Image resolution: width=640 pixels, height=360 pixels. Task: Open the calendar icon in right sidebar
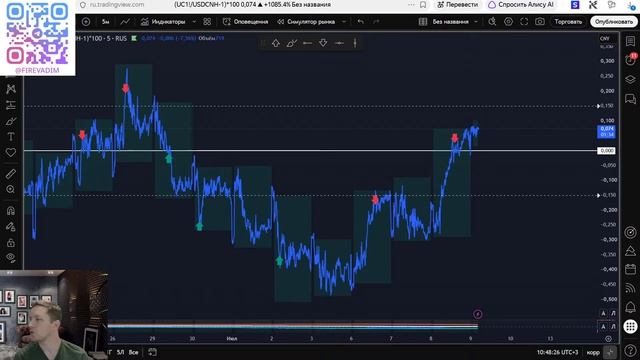[630, 269]
